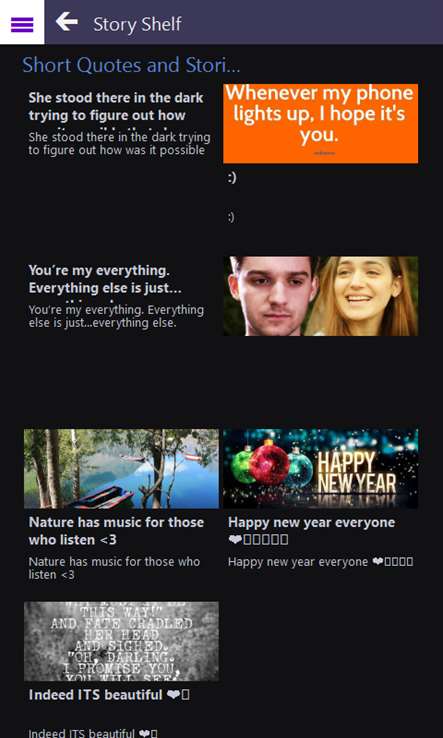Open the Short Quotes and Stories heading
The height and width of the screenshot is (738, 443).
click(x=131, y=65)
